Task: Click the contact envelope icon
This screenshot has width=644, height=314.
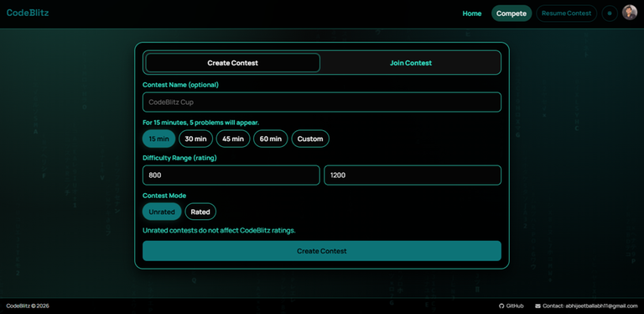Action: click(x=538, y=306)
